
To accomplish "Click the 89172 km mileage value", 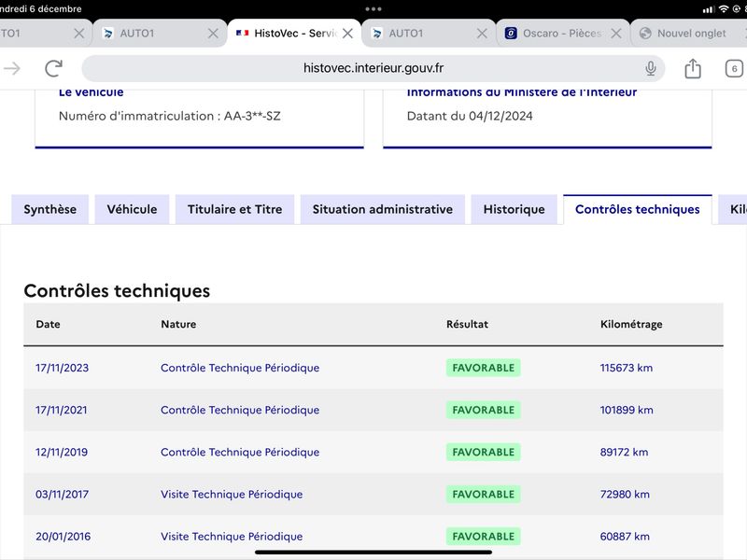I will coord(624,452).
